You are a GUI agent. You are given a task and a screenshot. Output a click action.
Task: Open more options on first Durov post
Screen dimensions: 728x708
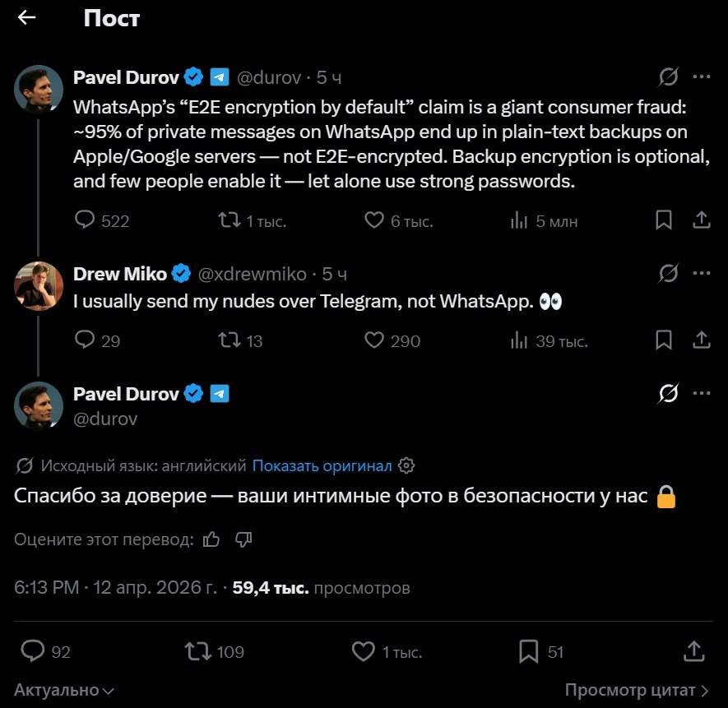click(x=701, y=77)
